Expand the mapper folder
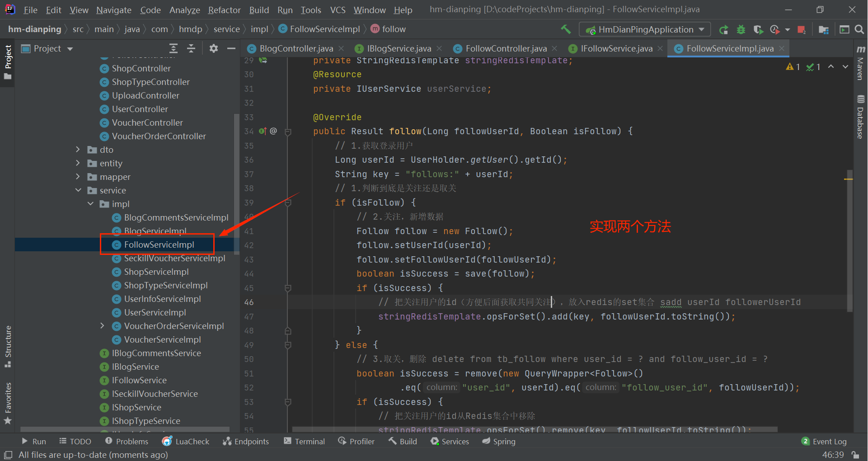Viewport: 868px width, 461px height. tap(78, 177)
